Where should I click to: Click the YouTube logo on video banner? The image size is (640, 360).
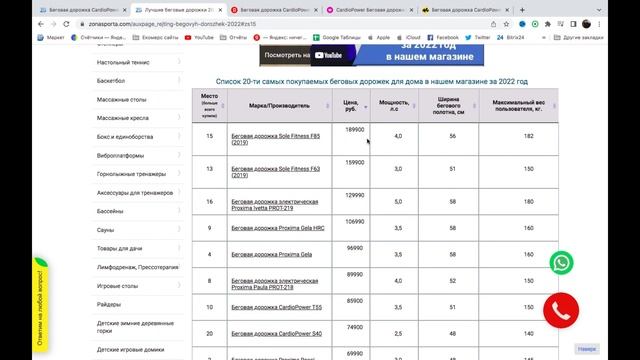(x=329, y=56)
